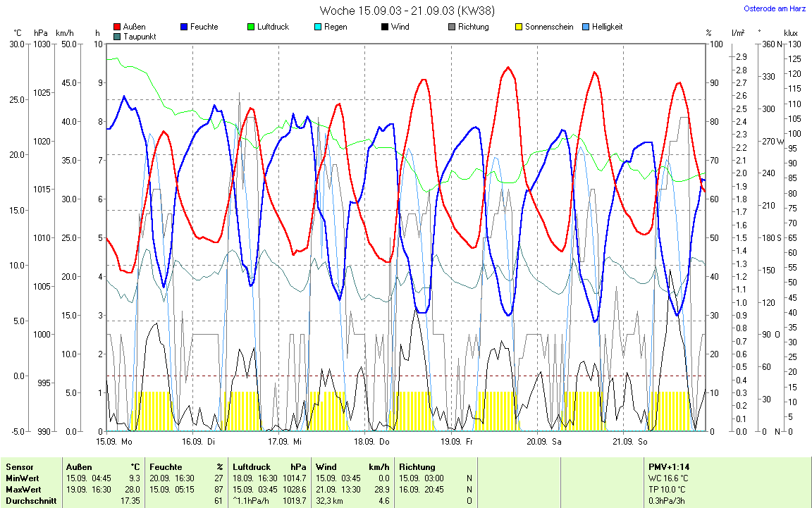
Task: Click the Durchschnitt row label
Action: [28, 500]
